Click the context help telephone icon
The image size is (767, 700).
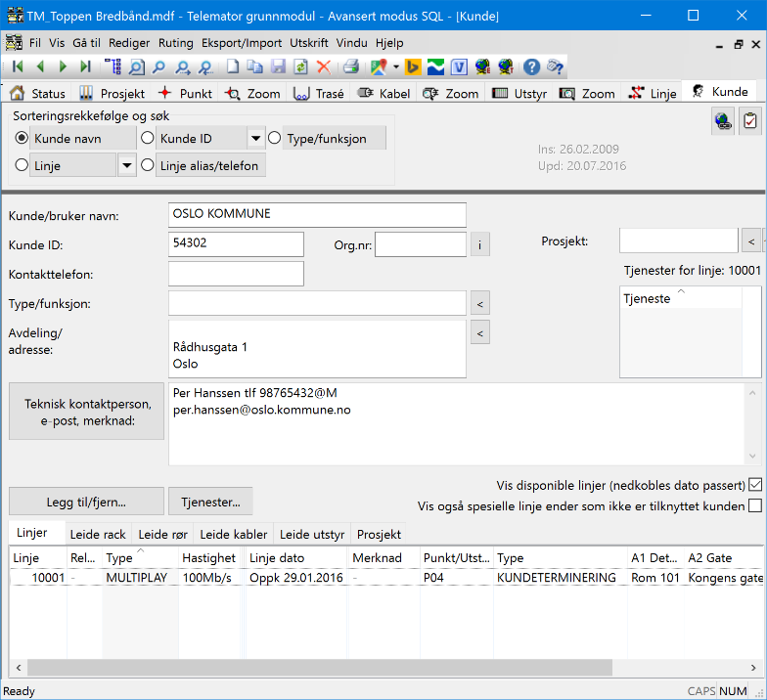click(x=556, y=66)
